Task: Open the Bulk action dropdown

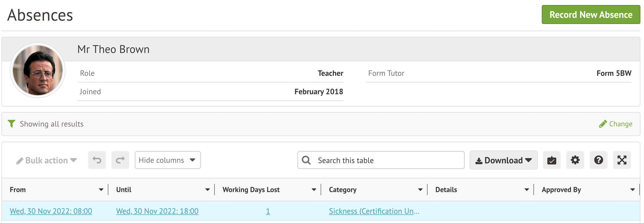Action: tap(47, 160)
